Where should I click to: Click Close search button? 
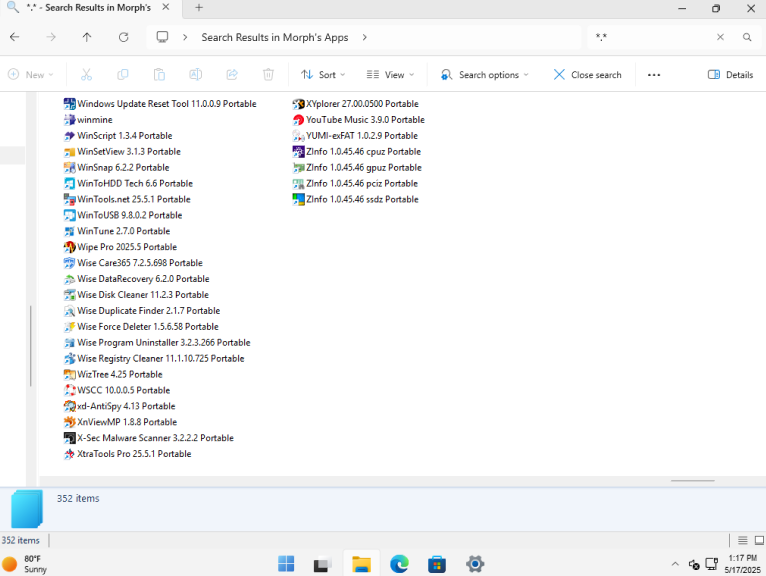point(588,75)
